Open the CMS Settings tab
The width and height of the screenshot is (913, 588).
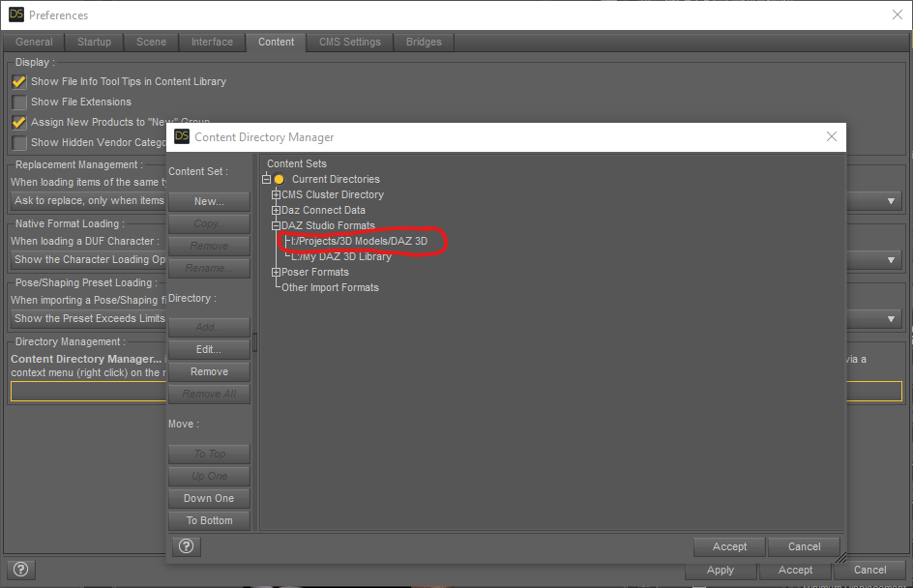[350, 42]
